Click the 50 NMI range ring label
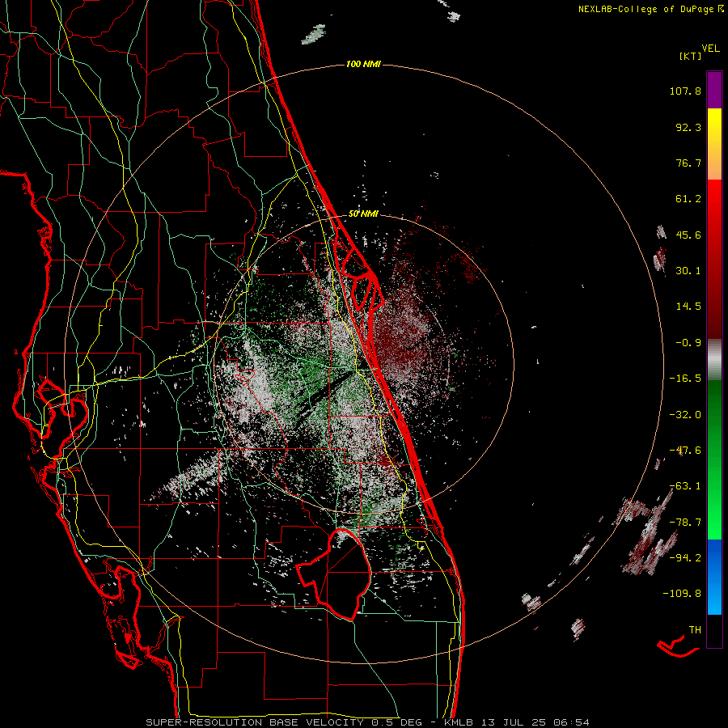Viewport: 728px width, 728px height. 363,214
